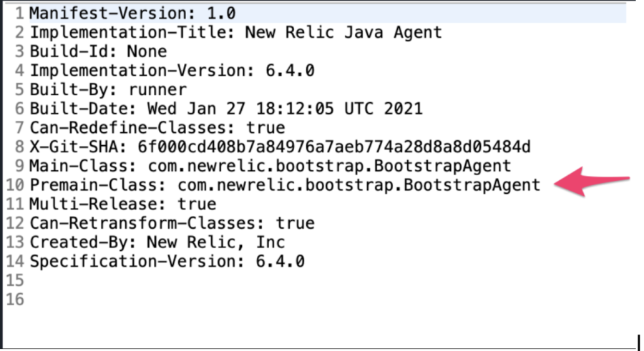Click the Built-By: runner line
This screenshot has width=644, height=351.
click(108, 90)
